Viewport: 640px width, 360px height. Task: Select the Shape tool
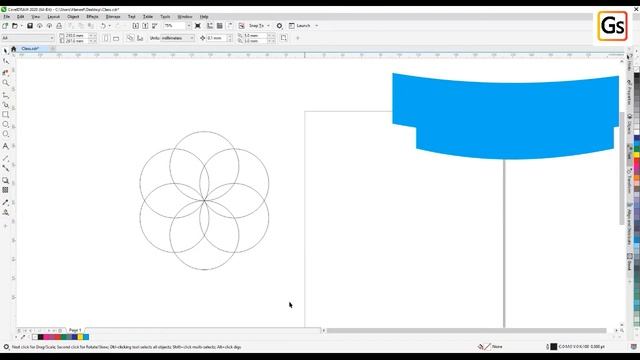pyautogui.click(x=5, y=61)
